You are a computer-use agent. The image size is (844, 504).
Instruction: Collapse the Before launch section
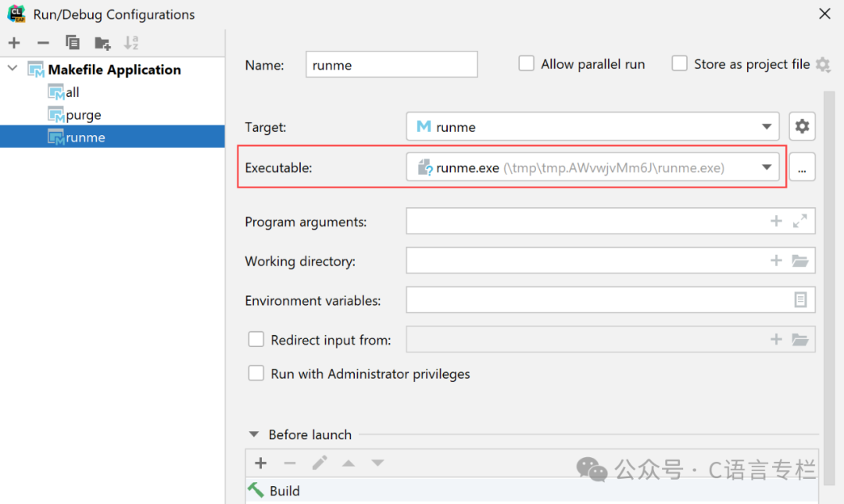coord(253,434)
